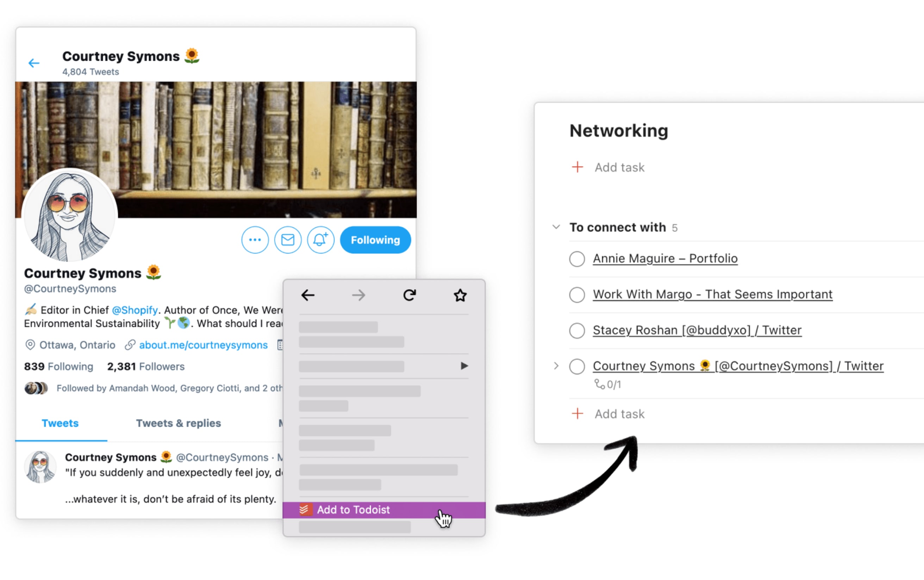Click the subtask counter 0/1 on Courtney task

607,383
